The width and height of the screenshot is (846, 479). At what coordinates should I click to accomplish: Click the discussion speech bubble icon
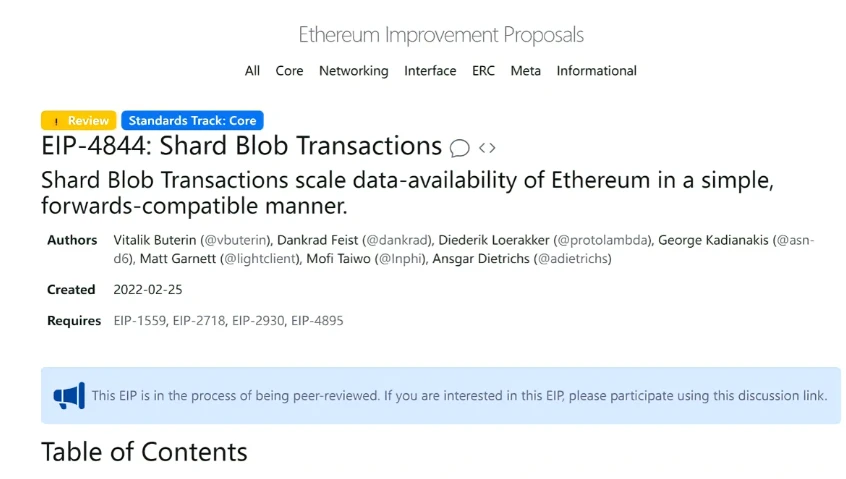pos(460,148)
